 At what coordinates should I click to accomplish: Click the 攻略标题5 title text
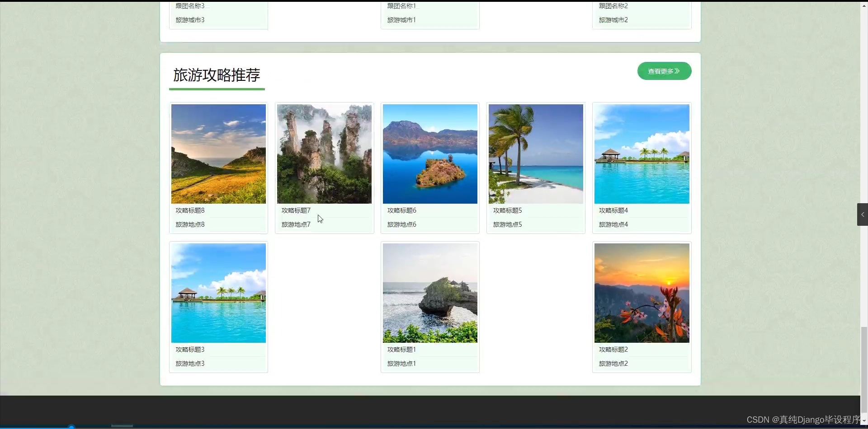(x=507, y=210)
